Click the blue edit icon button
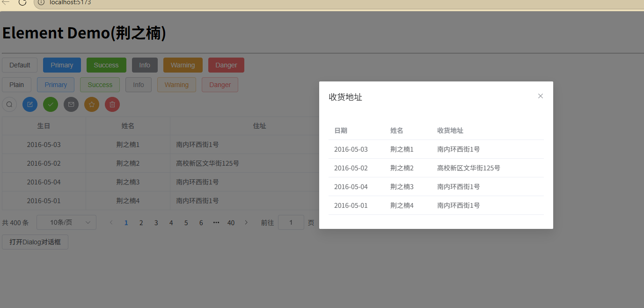 coord(30,104)
